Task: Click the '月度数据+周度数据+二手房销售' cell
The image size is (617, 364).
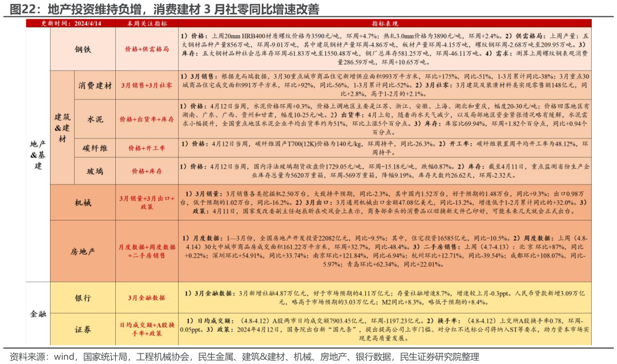Action: point(147,251)
